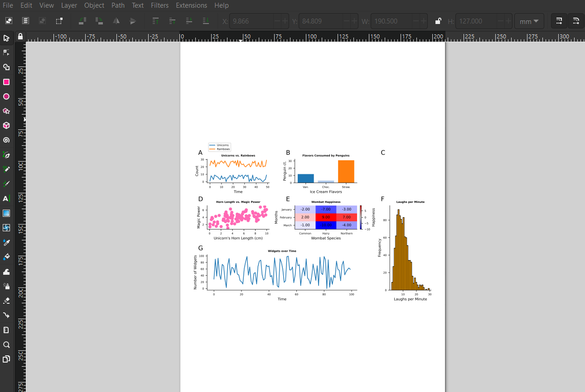Toggle the ruler lock icon

(x=20, y=36)
